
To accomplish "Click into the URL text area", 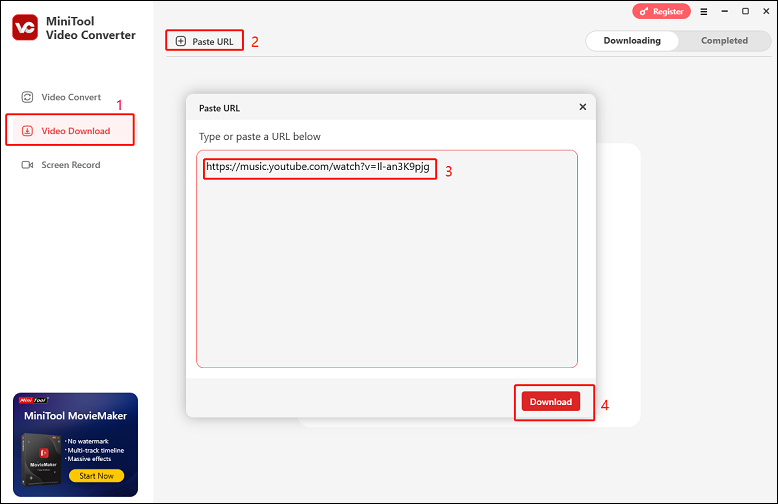I will click(387, 259).
